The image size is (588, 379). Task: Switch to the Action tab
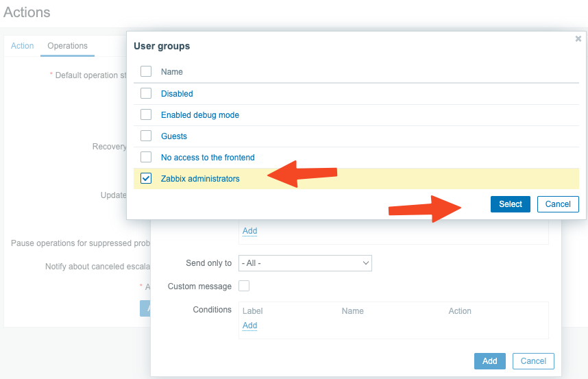tap(22, 46)
